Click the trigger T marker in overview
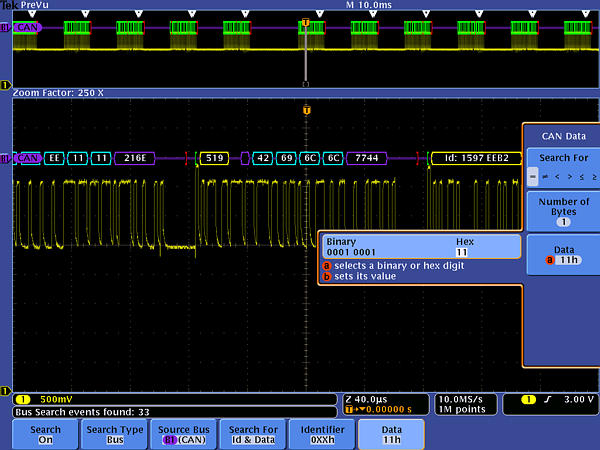The width and height of the screenshot is (600, 450). tap(305, 21)
